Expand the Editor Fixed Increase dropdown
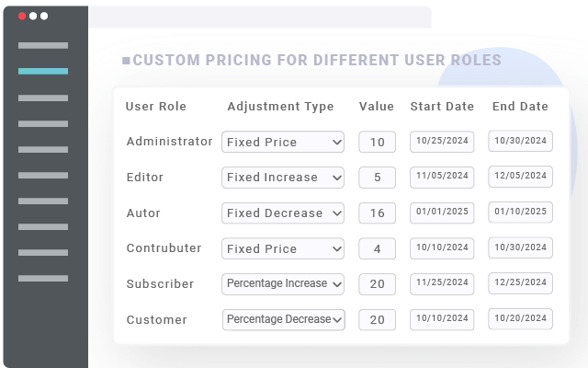 (283, 178)
